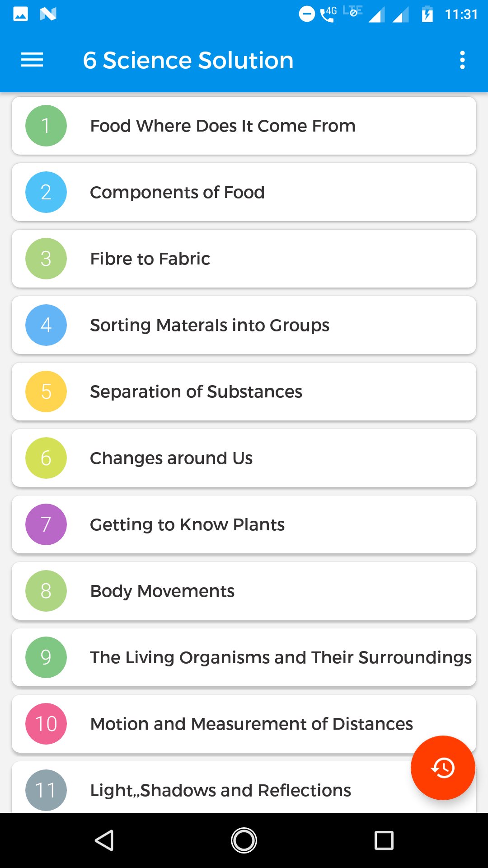This screenshot has width=488, height=868.
Task: Open Components of Food chapter
Action: point(244,192)
